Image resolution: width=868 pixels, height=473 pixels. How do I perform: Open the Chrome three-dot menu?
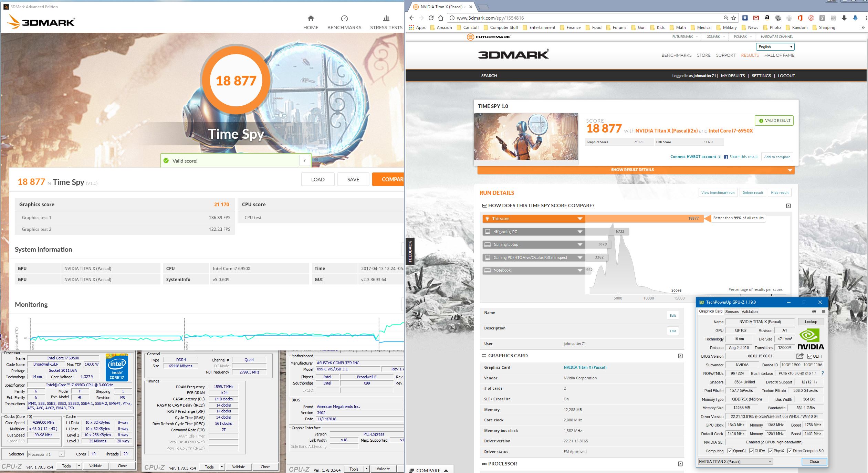coord(866,18)
